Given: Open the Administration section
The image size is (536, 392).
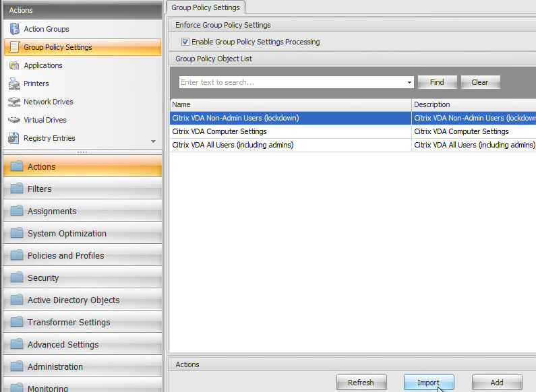Looking at the screenshot, I should 82,366.
